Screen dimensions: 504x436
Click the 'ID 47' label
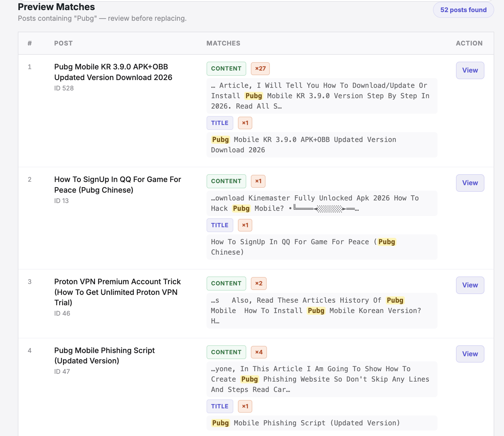point(62,371)
